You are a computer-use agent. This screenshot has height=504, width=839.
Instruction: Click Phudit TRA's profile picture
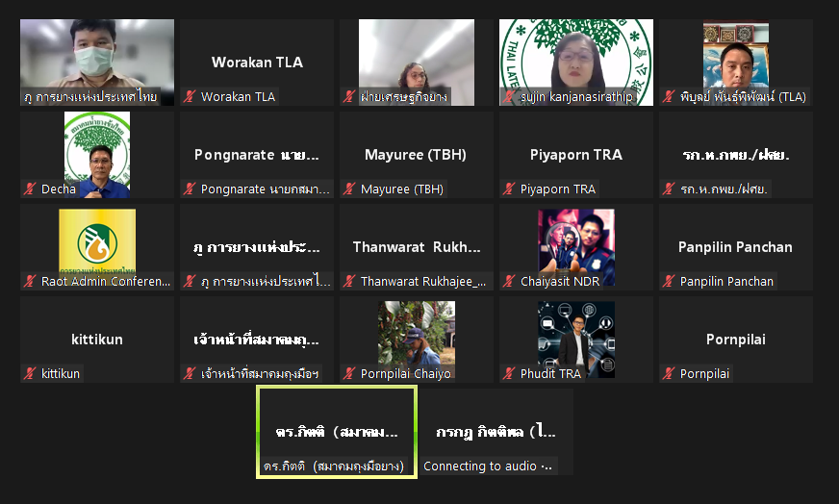[x=575, y=340]
